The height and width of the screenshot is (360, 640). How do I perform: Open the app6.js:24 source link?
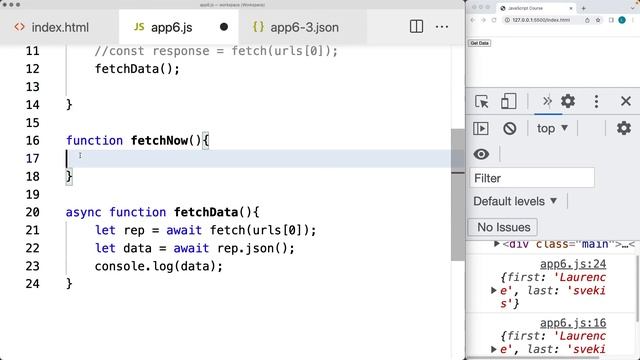click(573, 264)
